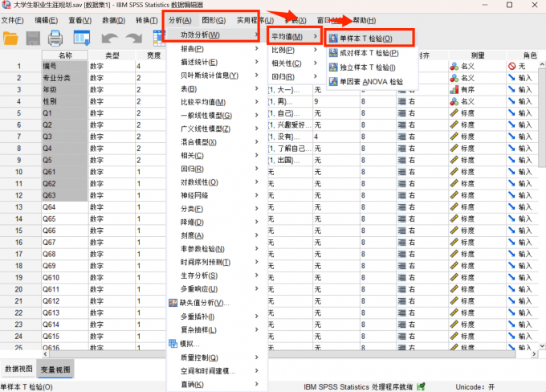Click the 标度 ruler icon for Q5 row
The image size is (546, 392).
click(x=454, y=160)
